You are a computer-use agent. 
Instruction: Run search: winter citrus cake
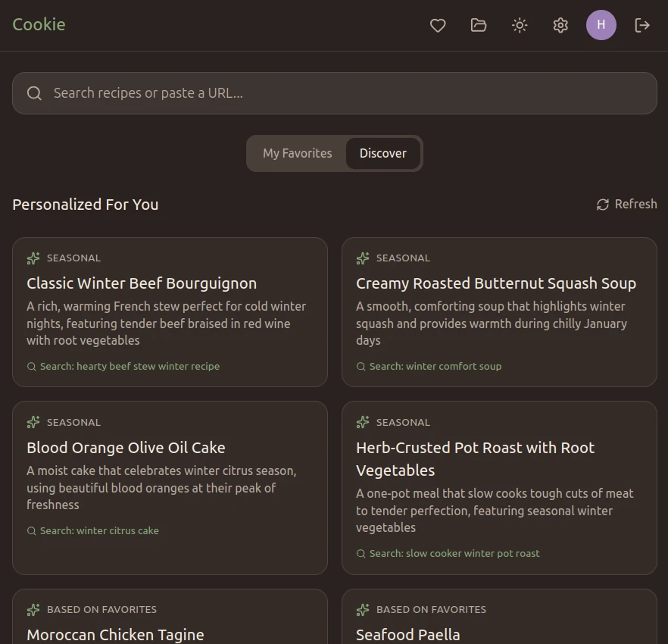[x=92, y=530]
